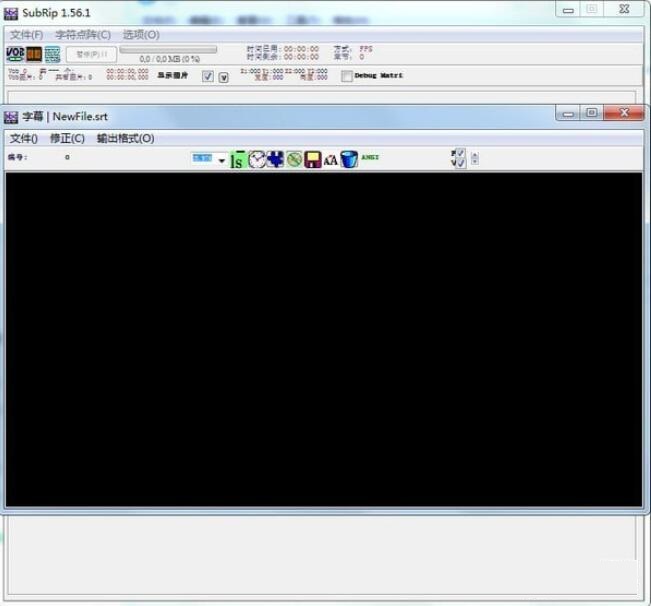Click inside the black subtitle text area
This screenshot has width=651, height=606.
tap(324, 340)
